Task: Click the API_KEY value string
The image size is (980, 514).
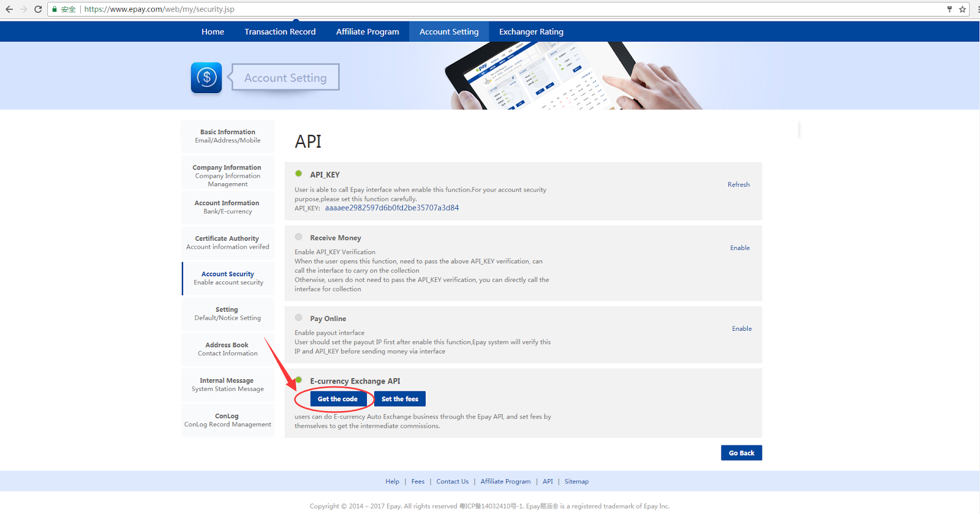Action: [392, 208]
